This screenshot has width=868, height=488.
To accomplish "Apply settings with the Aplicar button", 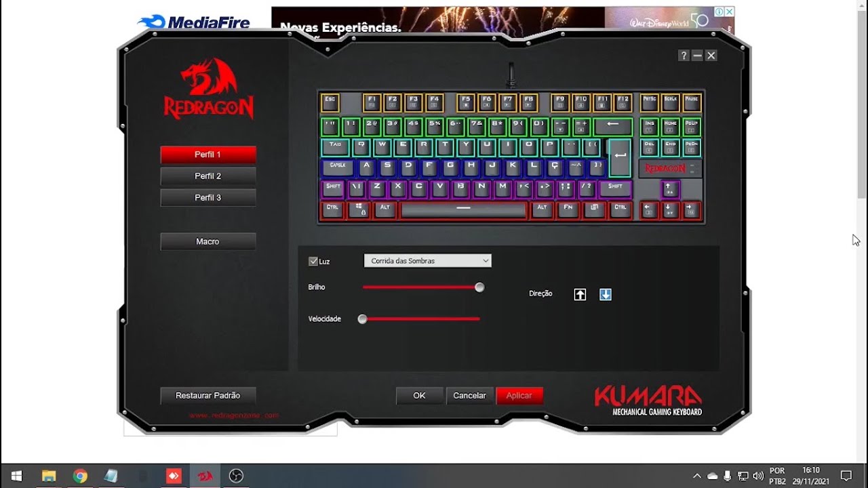I will tap(519, 396).
